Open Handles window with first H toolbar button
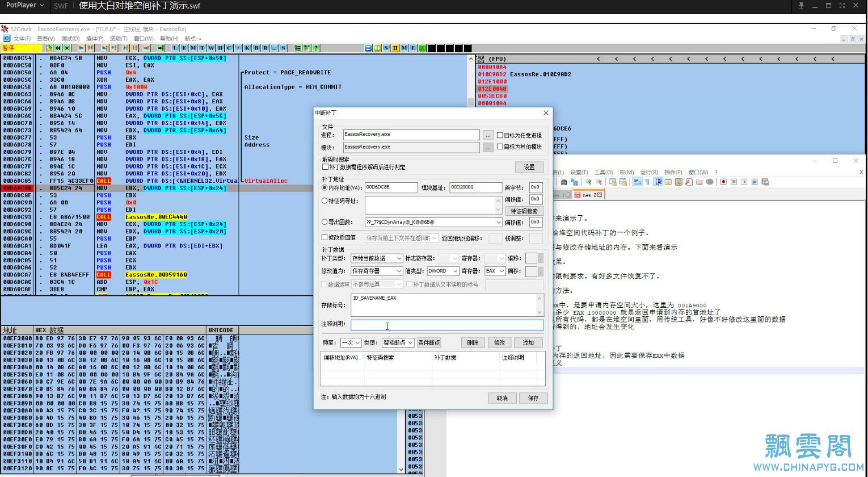868x477 pixels. click(x=220, y=48)
